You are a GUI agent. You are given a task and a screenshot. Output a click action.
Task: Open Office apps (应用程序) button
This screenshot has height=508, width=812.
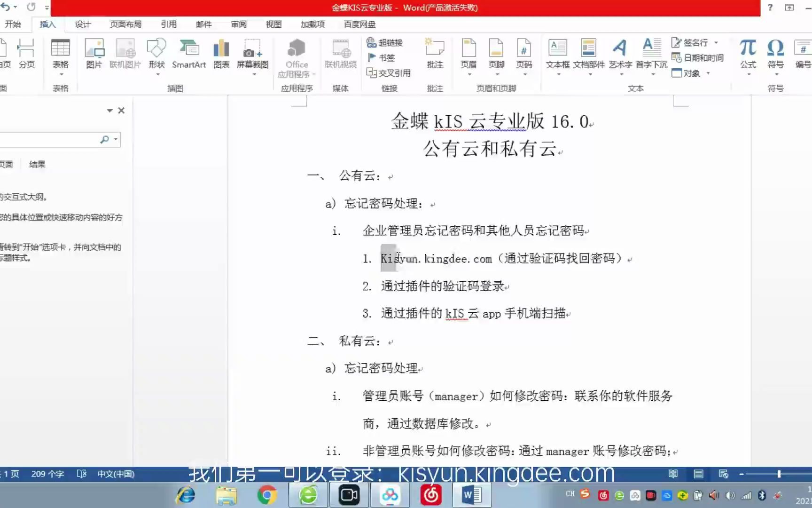point(297,58)
